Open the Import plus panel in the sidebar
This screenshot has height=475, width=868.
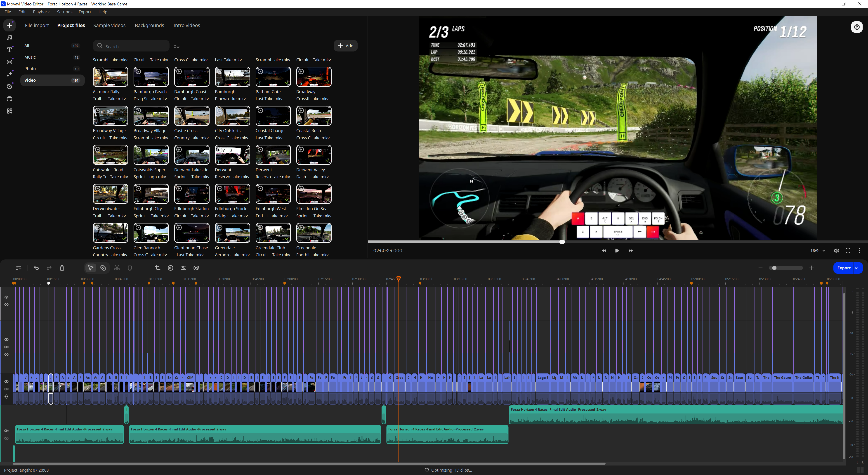[9, 25]
